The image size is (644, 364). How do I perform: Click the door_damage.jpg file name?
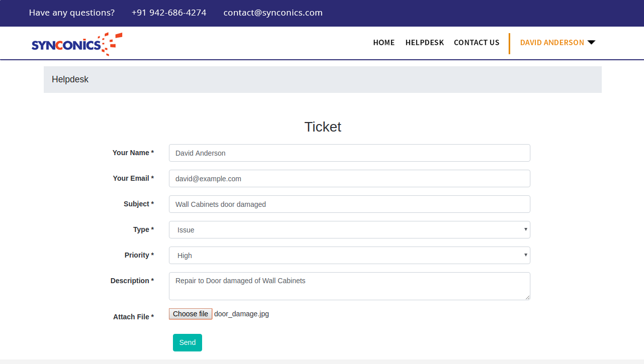pyautogui.click(x=241, y=314)
